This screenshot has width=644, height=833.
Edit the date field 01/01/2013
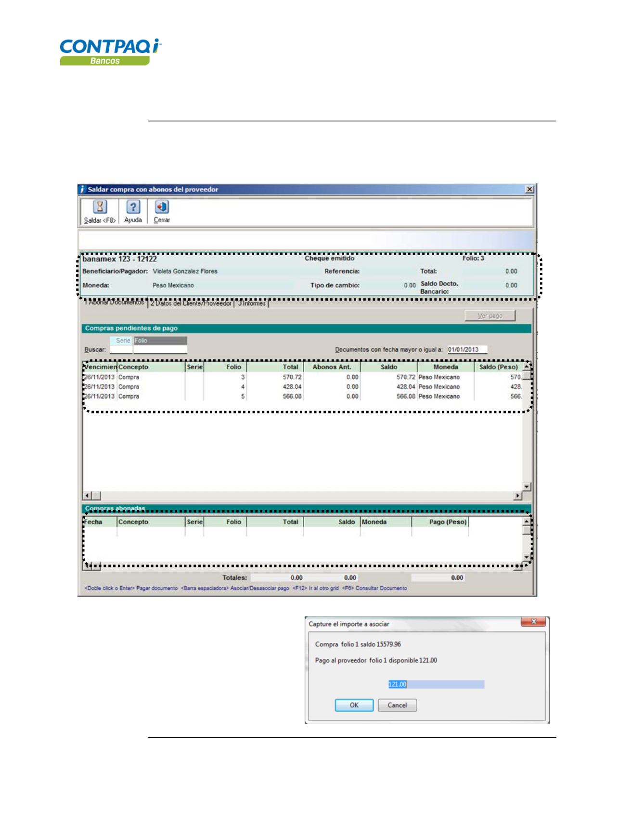(x=466, y=350)
